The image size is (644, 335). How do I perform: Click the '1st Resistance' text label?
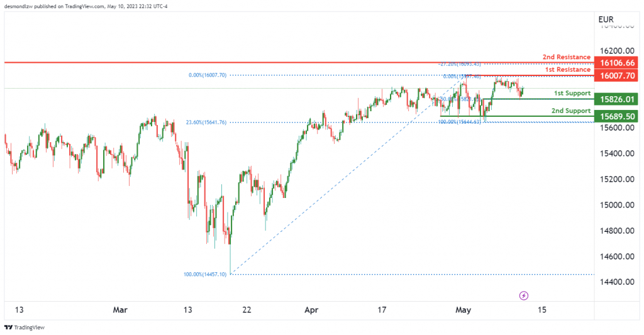click(x=567, y=70)
